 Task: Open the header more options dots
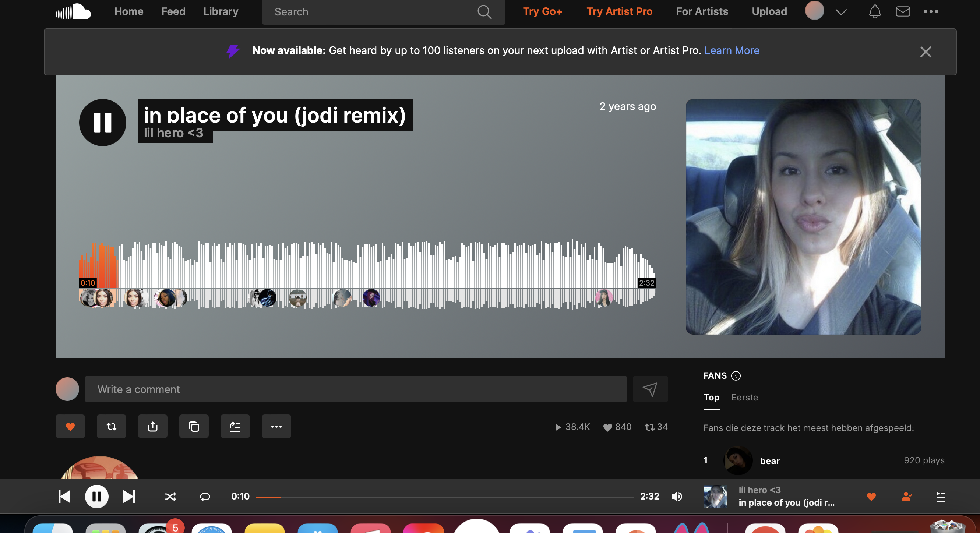pyautogui.click(x=931, y=11)
